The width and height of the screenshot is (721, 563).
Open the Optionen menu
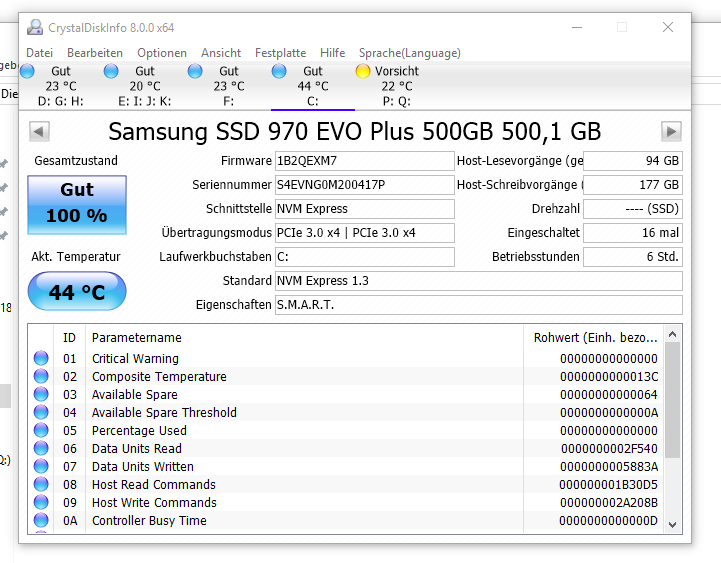162,53
